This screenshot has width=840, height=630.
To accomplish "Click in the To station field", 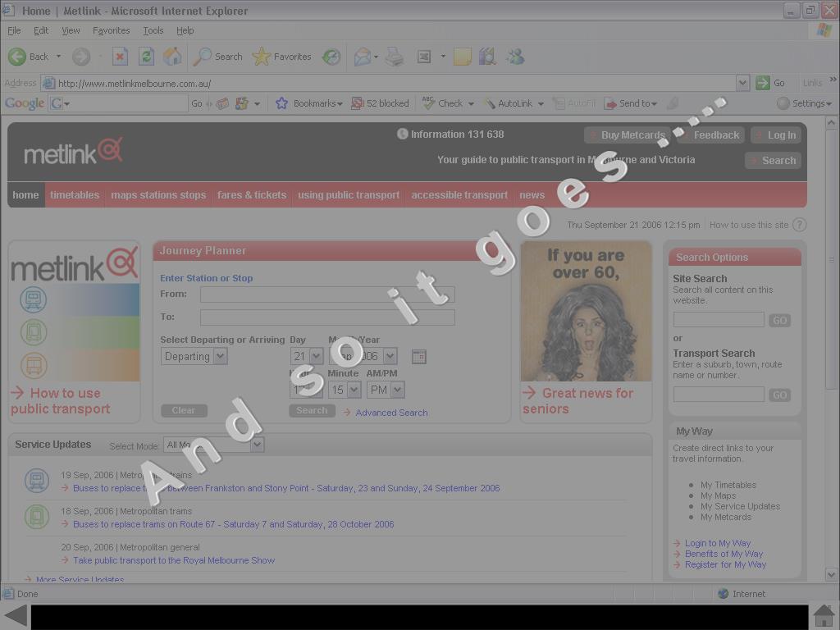I will [327, 317].
